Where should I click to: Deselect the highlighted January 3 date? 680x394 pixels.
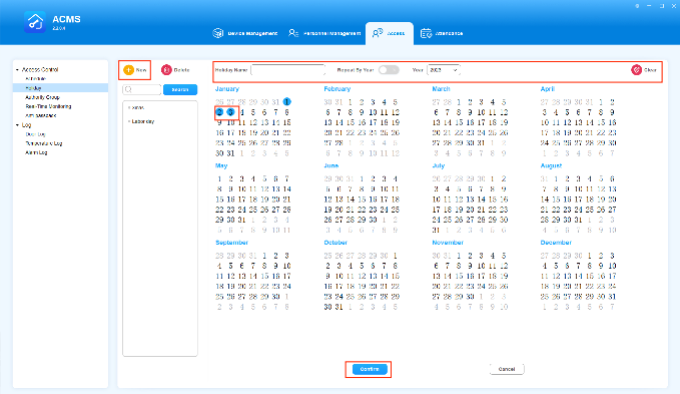[231, 112]
